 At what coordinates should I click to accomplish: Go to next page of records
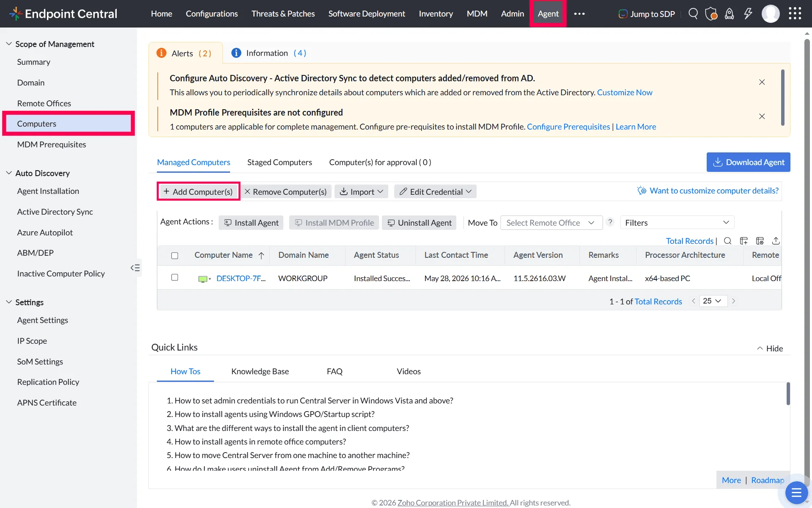[x=734, y=301]
